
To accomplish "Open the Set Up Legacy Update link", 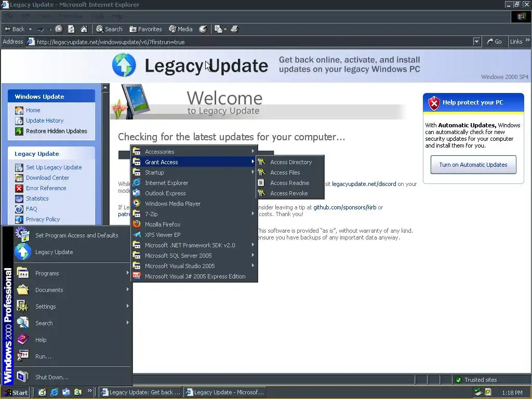I will pos(54,167).
